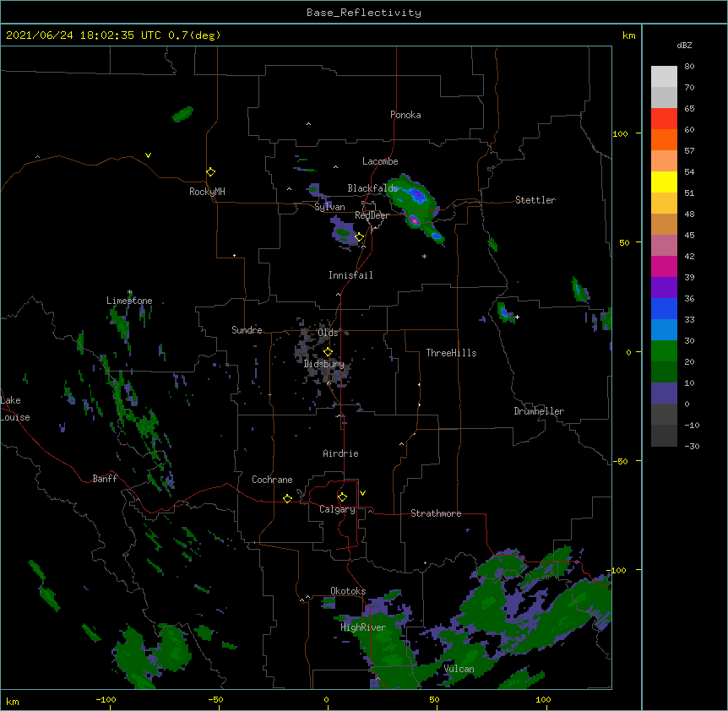Click the Calgary city label
The width and height of the screenshot is (728, 711).
337,509
